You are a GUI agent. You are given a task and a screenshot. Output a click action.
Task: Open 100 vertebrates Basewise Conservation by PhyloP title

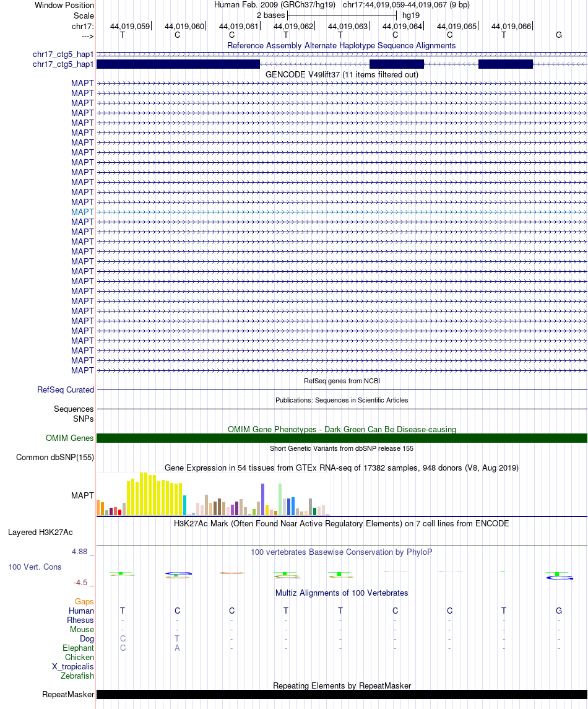point(342,552)
